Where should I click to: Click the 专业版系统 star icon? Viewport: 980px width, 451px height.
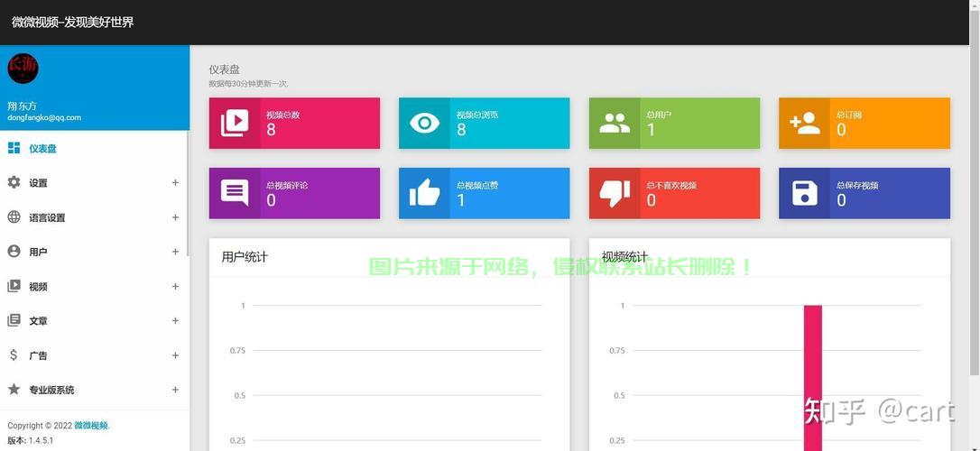pos(14,389)
